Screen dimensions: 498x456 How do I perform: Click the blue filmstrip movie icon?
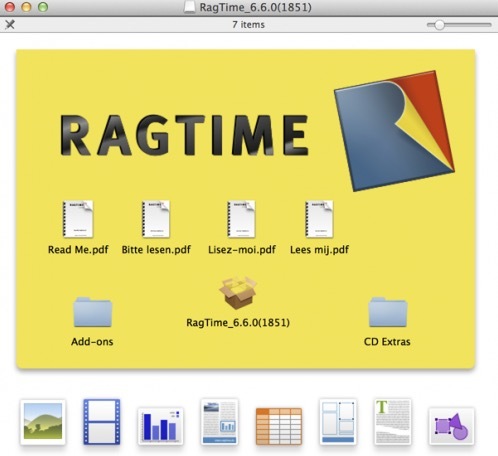click(102, 422)
